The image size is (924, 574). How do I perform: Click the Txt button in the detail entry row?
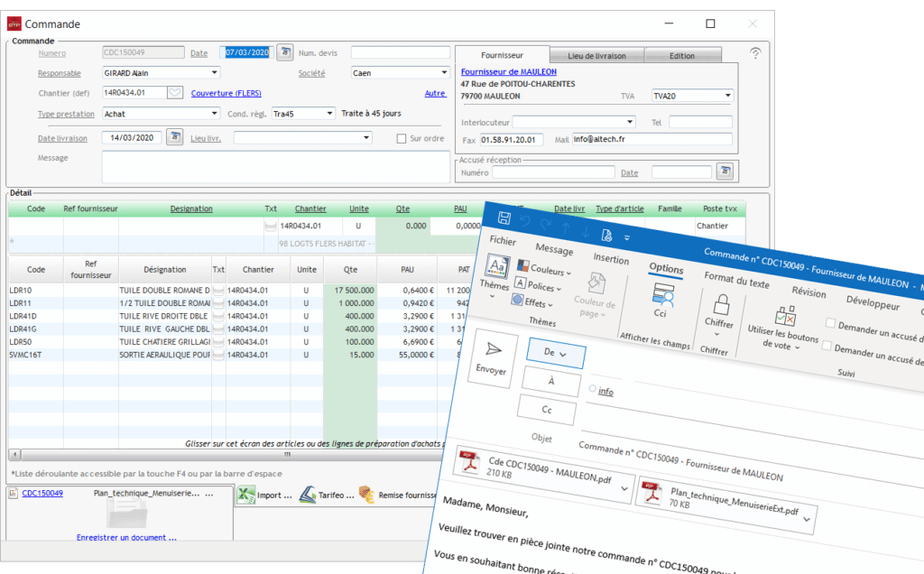(271, 226)
